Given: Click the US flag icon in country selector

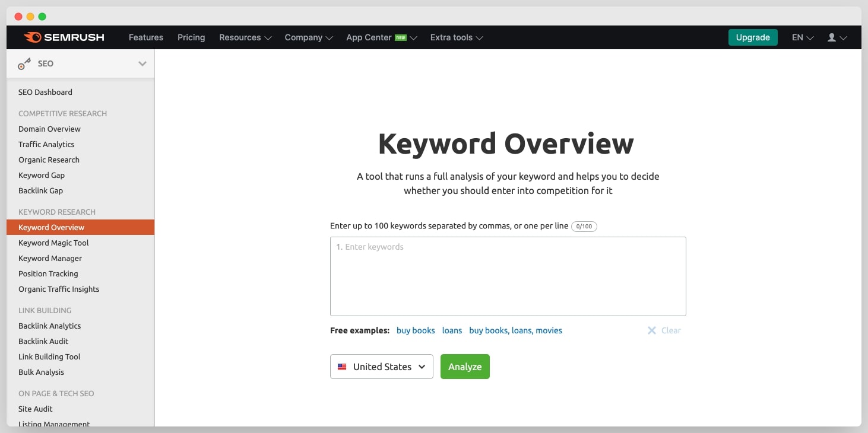Looking at the screenshot, I should pyautogui.click(x=342, y=367).
